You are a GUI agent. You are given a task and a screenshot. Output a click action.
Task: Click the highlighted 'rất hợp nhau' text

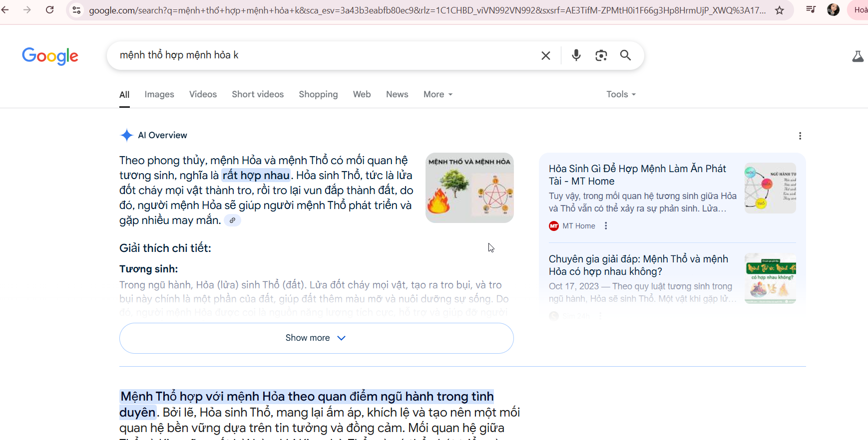(256, 175)
